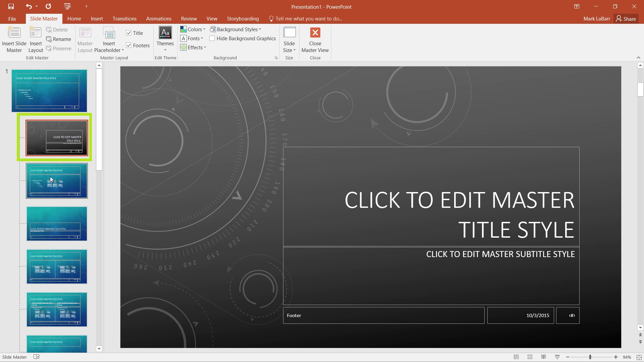Select the Transitions ribbon tab
This screenshot has height=362, width=644.
(124, 18)
